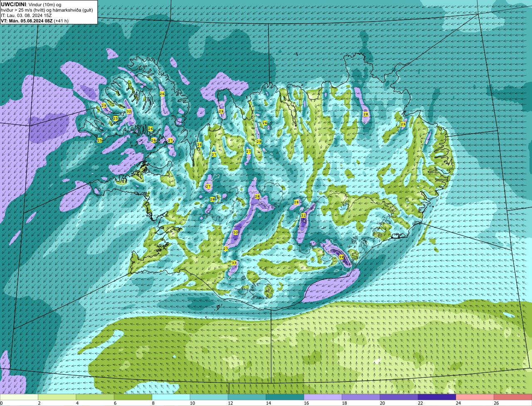
Task: Pick the 10–12 m/s aqua legend swatch
Action: point(209,397)
